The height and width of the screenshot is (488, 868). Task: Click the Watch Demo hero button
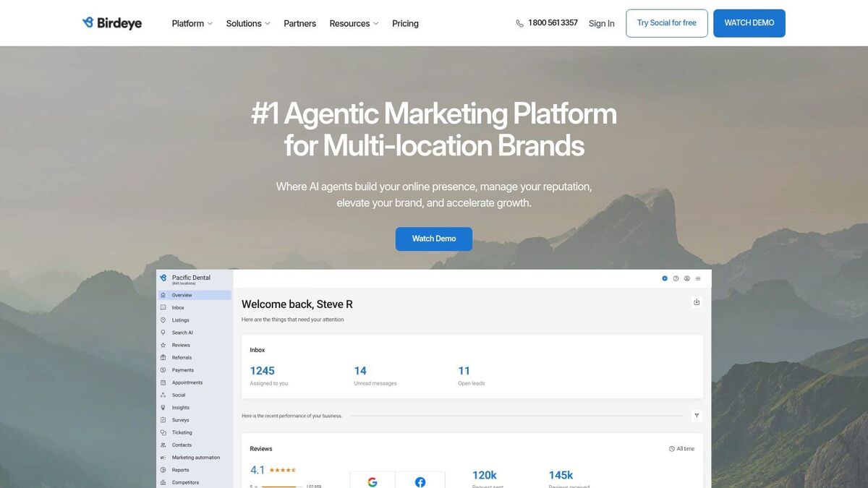(x=434, y=239)
